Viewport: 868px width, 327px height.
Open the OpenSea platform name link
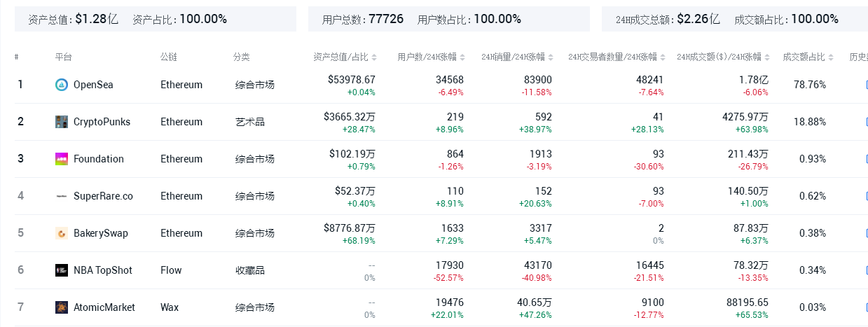pos(93,85)
